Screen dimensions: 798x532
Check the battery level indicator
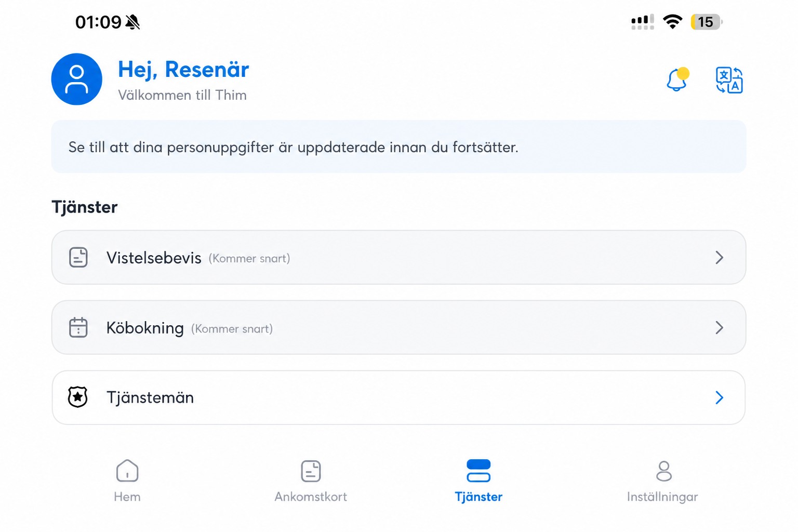[x=707, y=22]
